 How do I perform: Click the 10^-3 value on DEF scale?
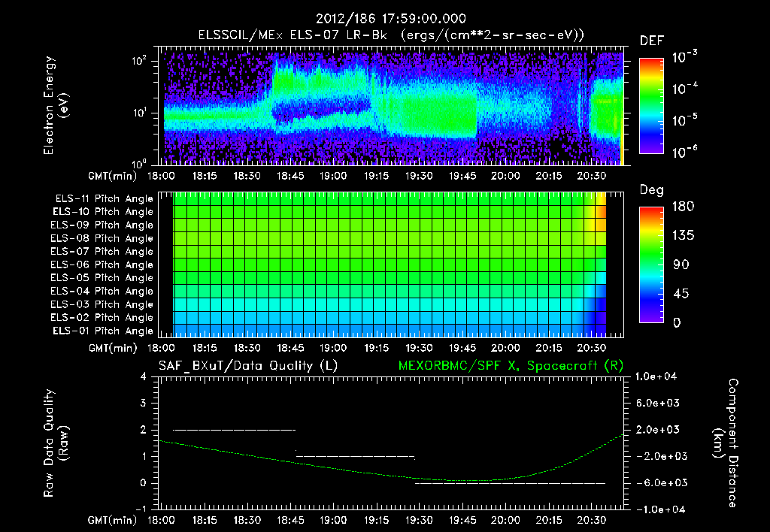tap(684, 57)
